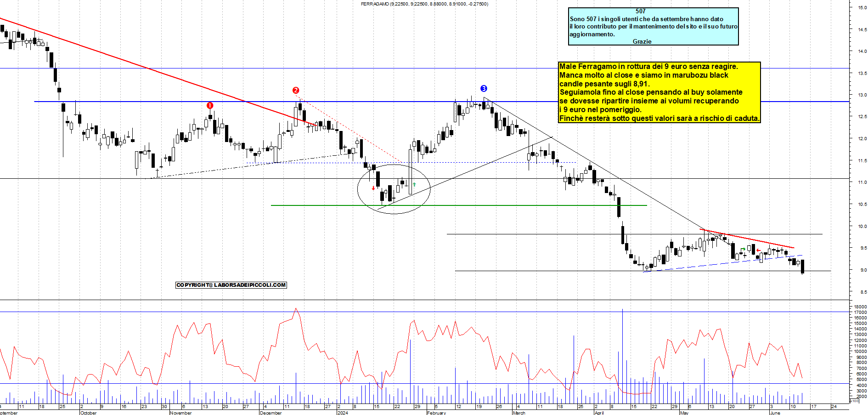
Task: Click the March month label on the time axis
Action: point(519,413)
